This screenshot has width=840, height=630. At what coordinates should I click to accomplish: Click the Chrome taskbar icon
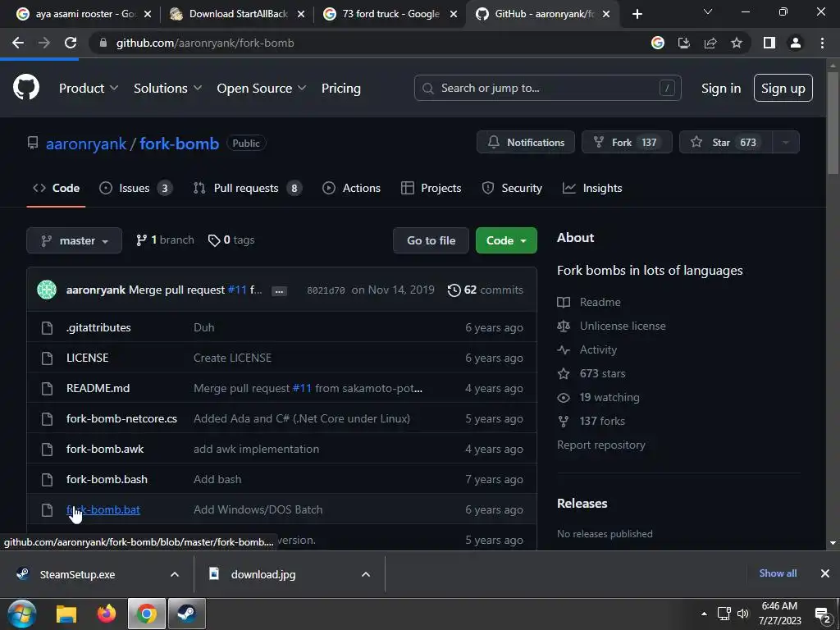(x=146, y=614)
